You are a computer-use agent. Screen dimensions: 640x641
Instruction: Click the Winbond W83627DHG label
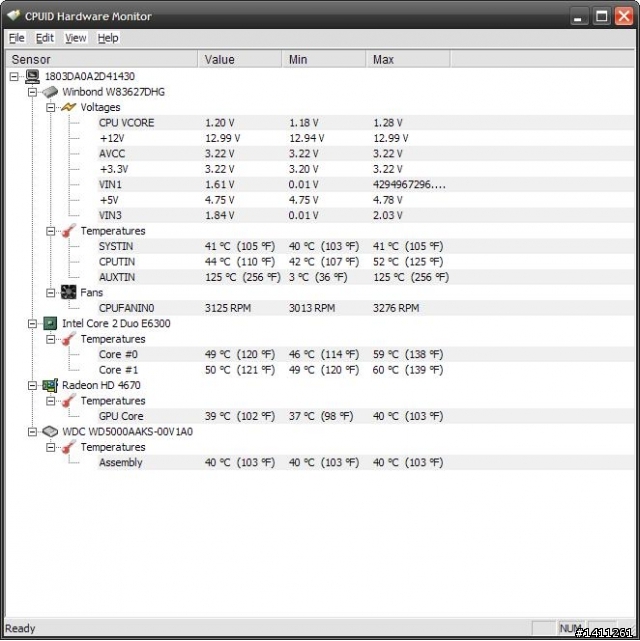(x=114, y=92)
